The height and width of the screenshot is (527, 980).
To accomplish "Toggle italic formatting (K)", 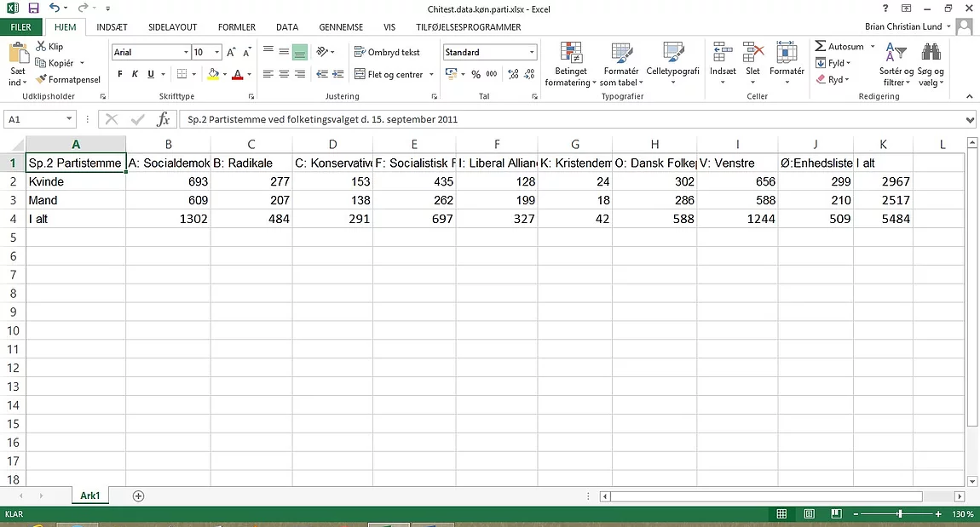I will [x=135, y=74].
